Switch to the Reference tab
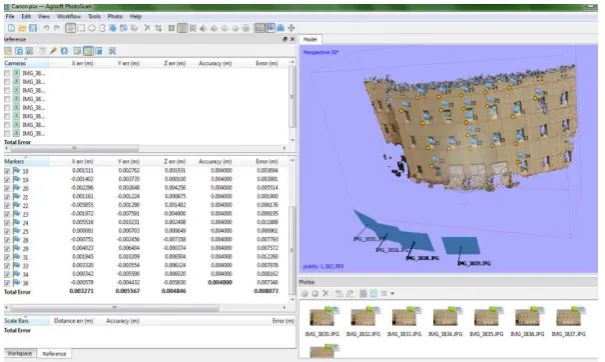605x362 pixels. [54, 354]
